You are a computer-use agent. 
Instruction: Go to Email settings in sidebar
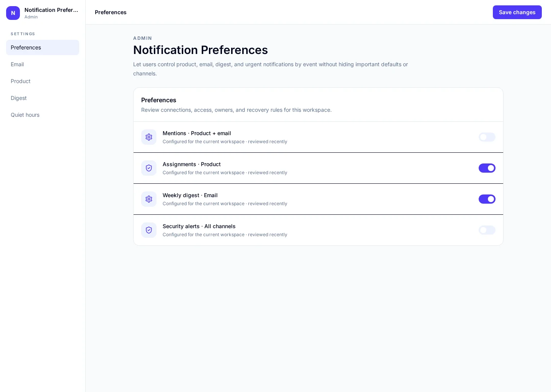click(42, 64)
